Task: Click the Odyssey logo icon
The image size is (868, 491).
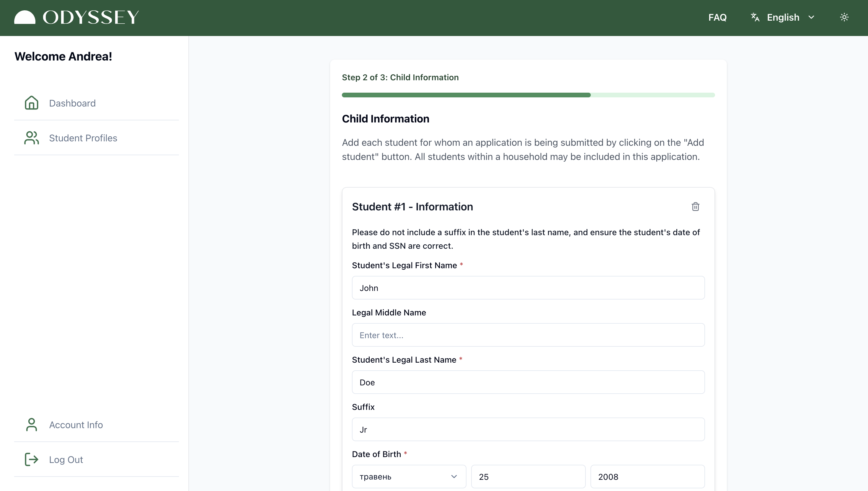Action: [x=25, y=17]
